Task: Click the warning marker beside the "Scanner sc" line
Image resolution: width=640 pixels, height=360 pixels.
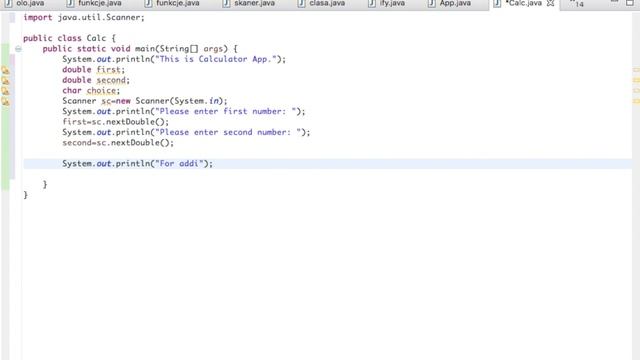Action: 5,102
